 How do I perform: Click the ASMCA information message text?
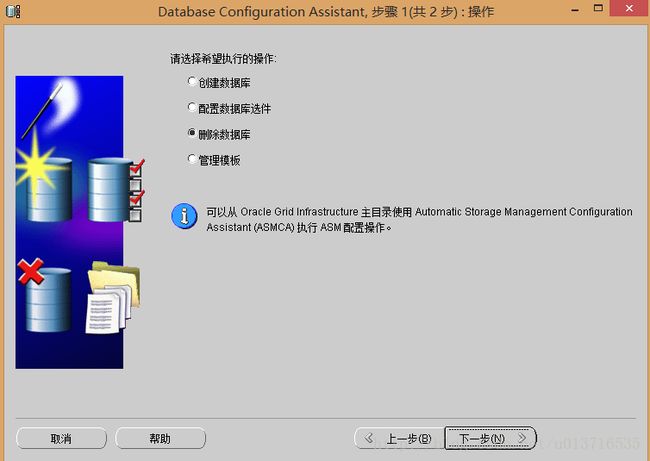click(x=419, y=219)
